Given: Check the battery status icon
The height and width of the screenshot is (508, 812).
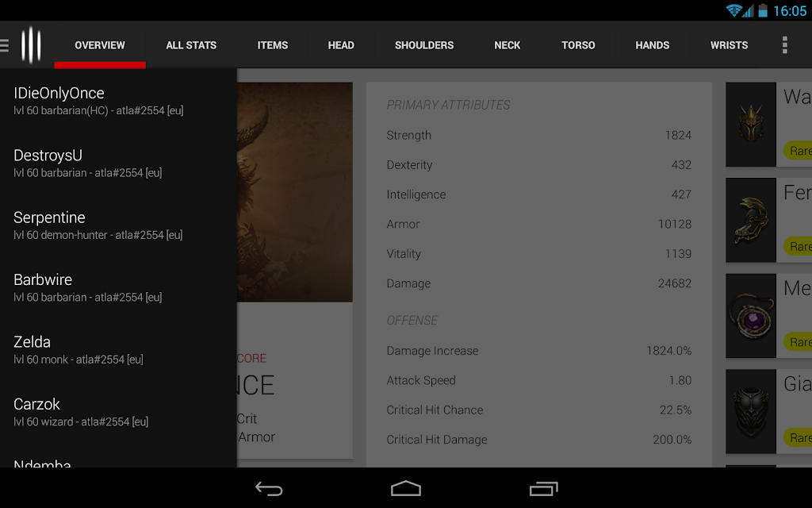Looking at the screenshot, I should [x=763, y=10].
